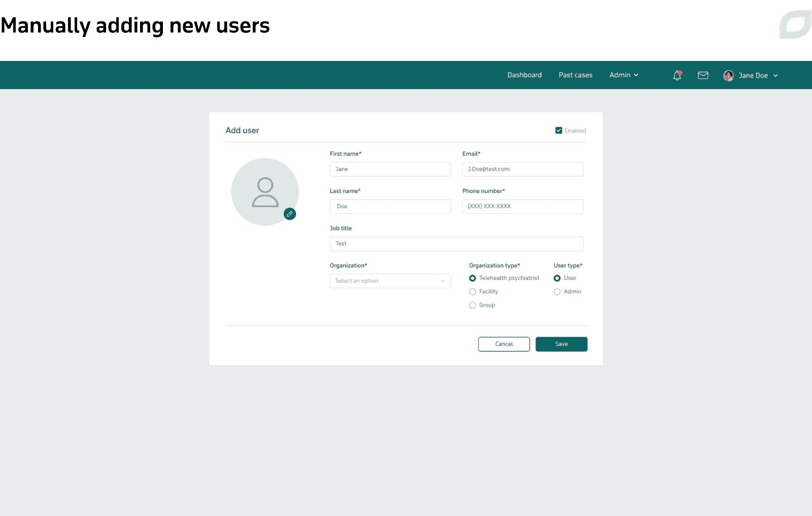812x516 pixels.
Task: Select Group organization type
Action: [x=472, y=305]
